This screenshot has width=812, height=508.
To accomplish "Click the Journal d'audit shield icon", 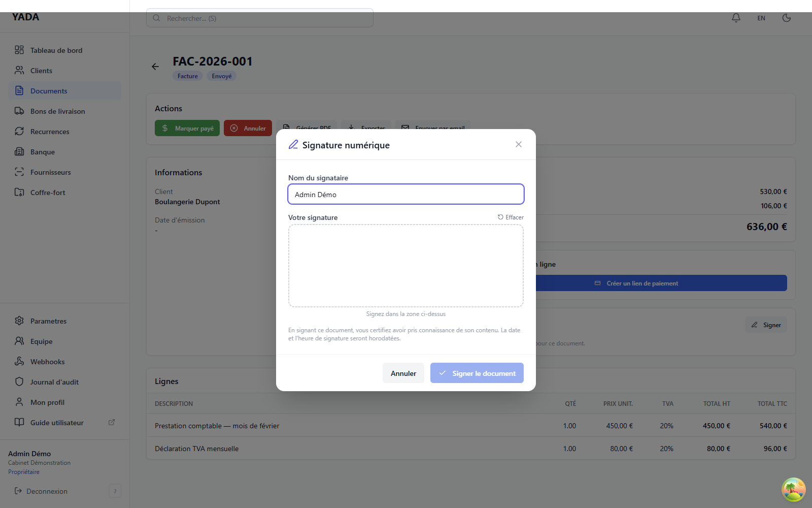I will point(19,382).
